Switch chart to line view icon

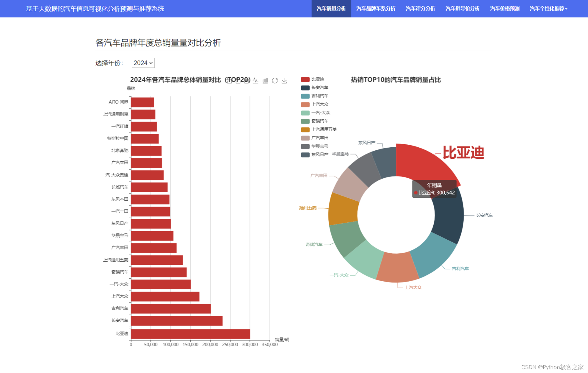click(x=256, y=80)
